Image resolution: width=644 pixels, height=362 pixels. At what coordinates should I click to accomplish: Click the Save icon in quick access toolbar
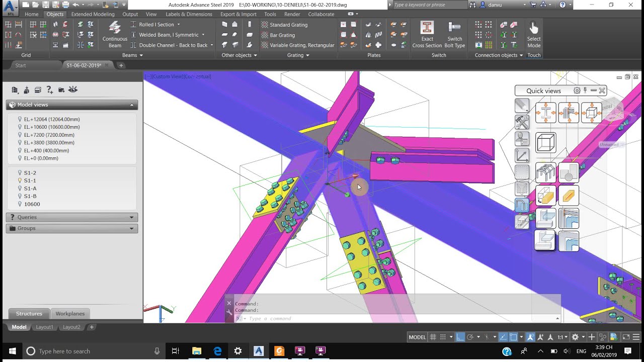click(x=46, y=5)
